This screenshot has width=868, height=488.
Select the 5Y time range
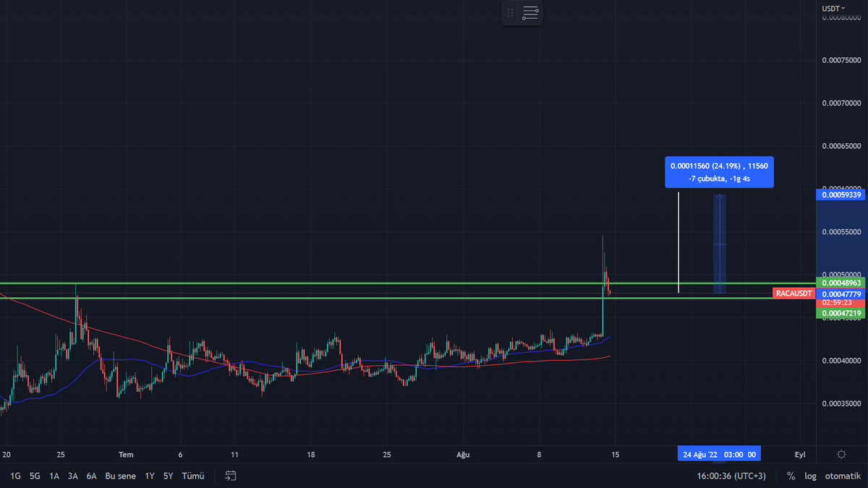(168, 476)
